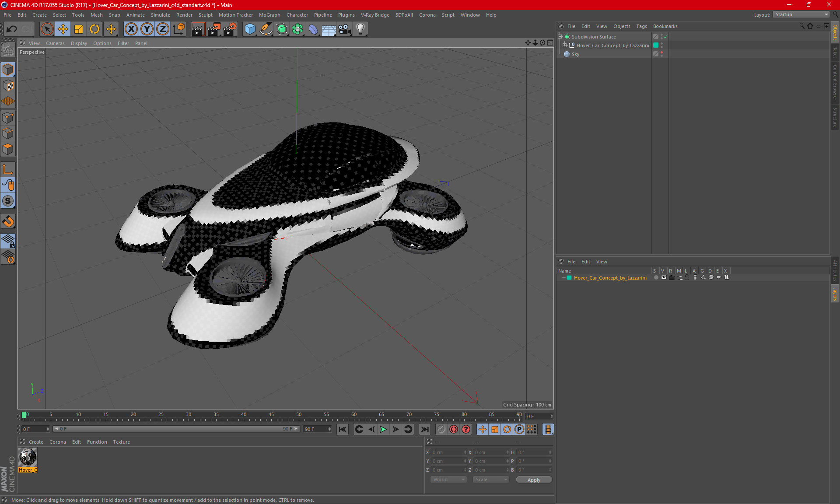Switch to Model mode
This screenshot has width=840, height=504.
[8, 70]
